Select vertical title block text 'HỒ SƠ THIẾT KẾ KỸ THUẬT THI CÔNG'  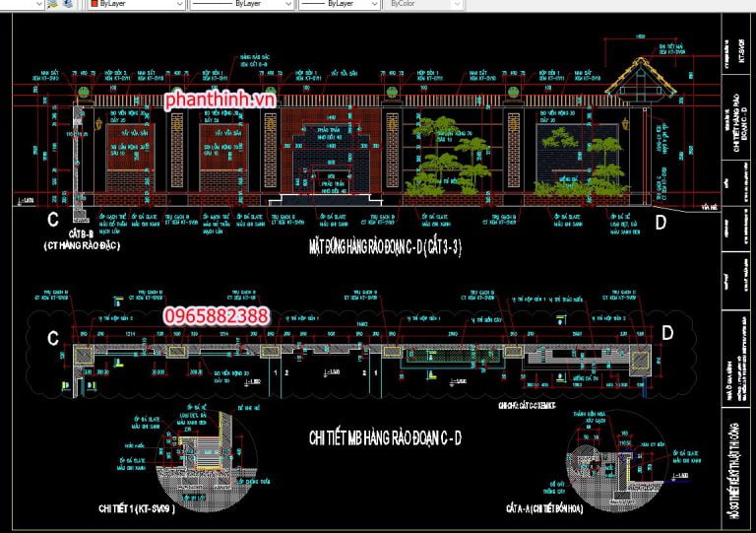[734, 471]
